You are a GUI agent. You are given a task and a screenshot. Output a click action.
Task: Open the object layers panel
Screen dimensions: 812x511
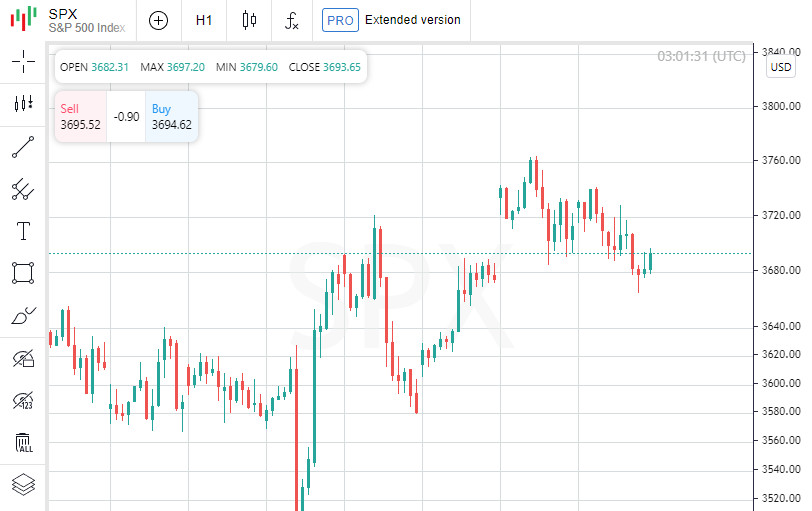coord(23,485)
